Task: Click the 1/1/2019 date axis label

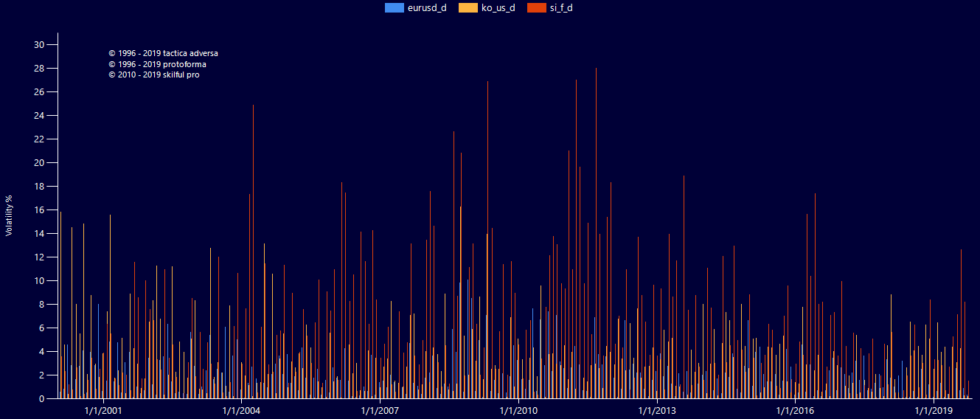Action: [933, 410]
